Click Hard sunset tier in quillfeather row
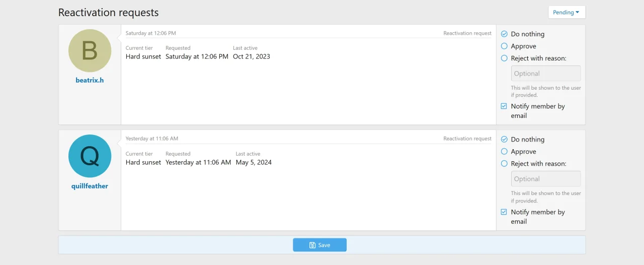Screen dimensions: 644x265 point(143,162)
